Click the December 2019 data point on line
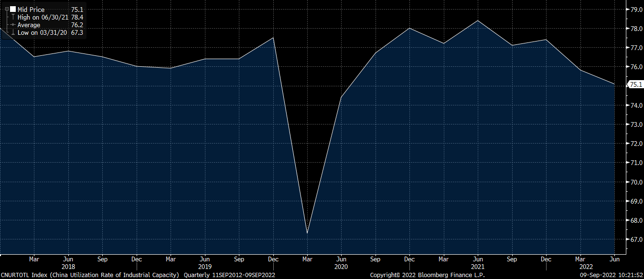 pos(273,38)
